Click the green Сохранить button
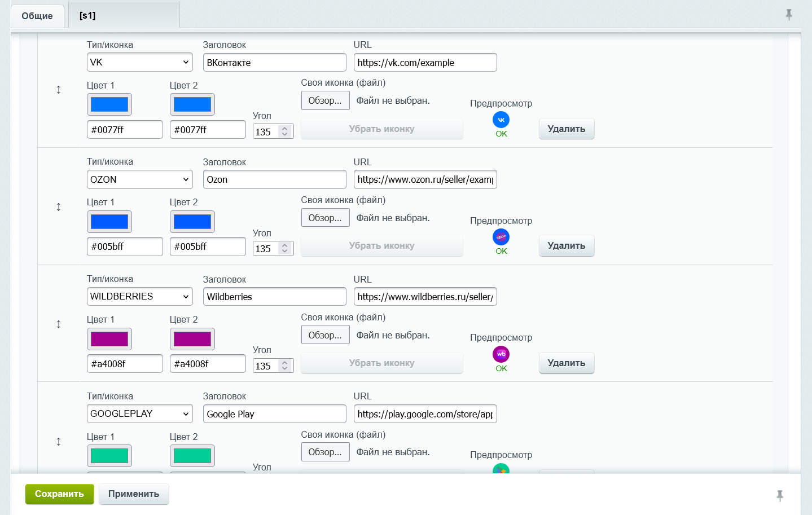This screenshot has height=515, width=812. click(x=59, y=494)
